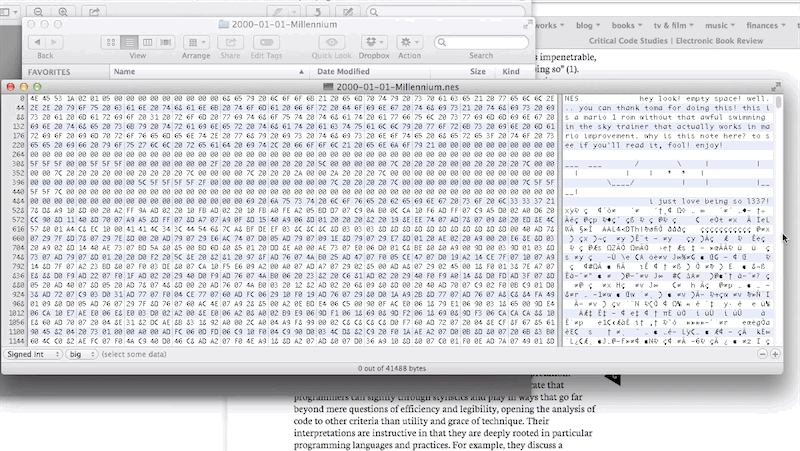Image resolution: width=800 pixels, height=451 pixels.
Task: Click the Finder Search field
Action: (485, 43)
